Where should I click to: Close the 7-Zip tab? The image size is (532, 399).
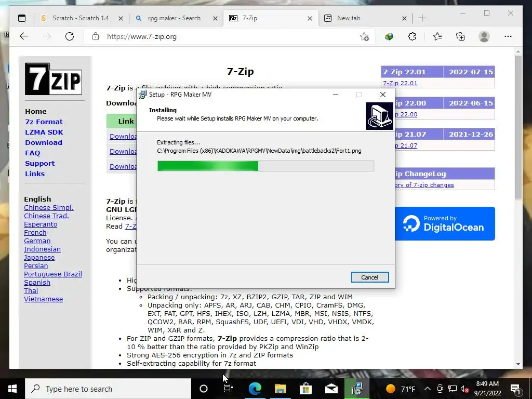tap(310, 19)
